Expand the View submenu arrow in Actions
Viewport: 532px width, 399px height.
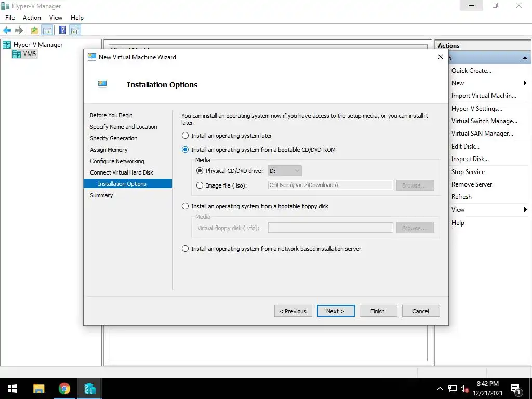(x=525, y=210)
